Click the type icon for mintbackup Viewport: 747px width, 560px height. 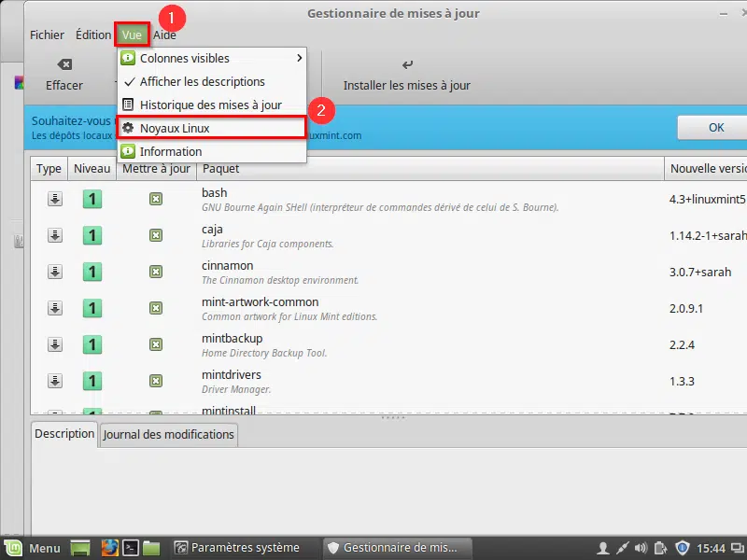point(55,344)
